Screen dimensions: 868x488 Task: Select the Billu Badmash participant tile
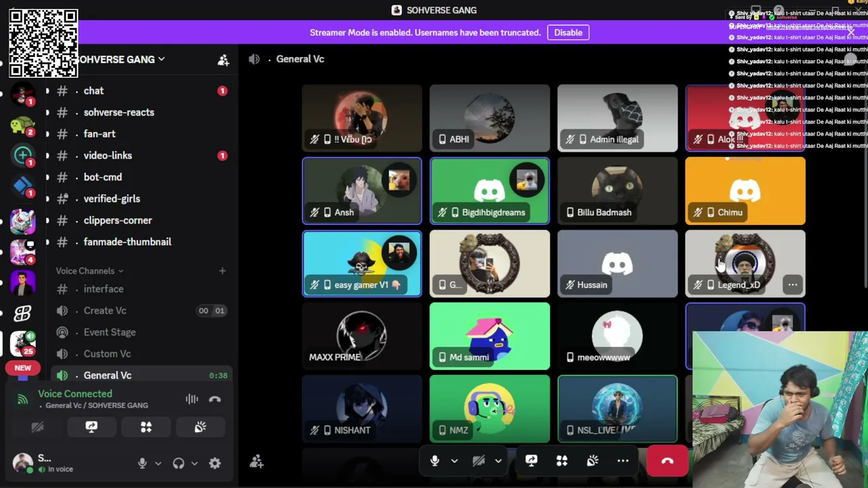[617, 191]
